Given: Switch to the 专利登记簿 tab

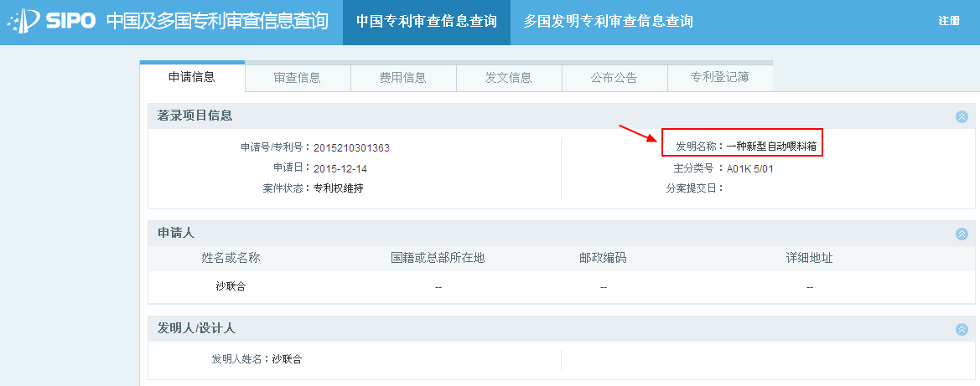Looking at the screenshot, I should [x=720, y=78].
